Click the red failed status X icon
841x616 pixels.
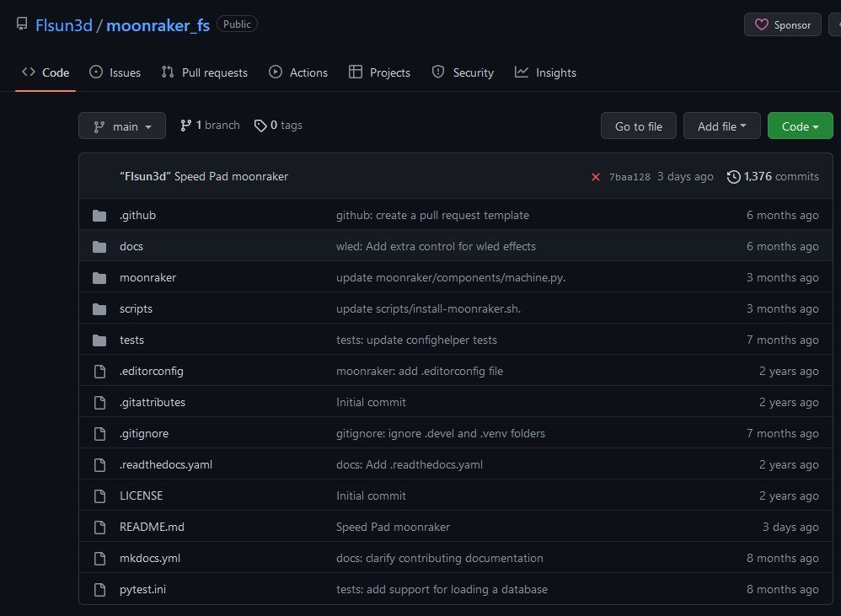tap(596, 177)
